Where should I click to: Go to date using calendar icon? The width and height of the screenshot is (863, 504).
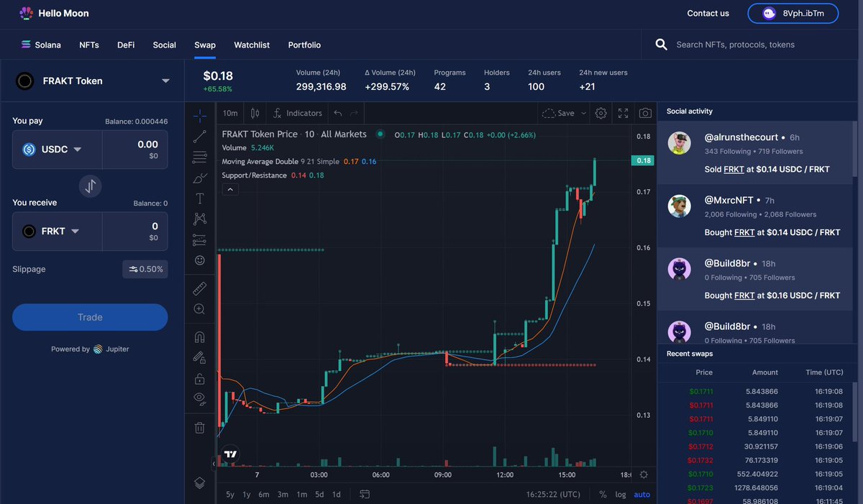click(365, 494)
